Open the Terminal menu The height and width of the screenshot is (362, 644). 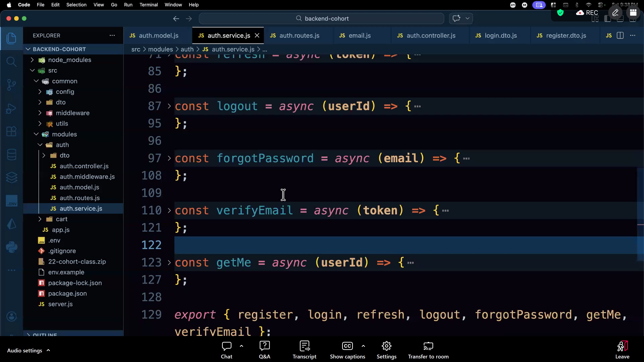point(148,5)
